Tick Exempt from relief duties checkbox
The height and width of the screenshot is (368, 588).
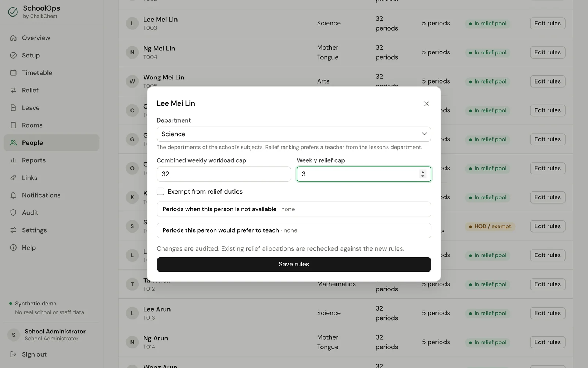(160, 191)
